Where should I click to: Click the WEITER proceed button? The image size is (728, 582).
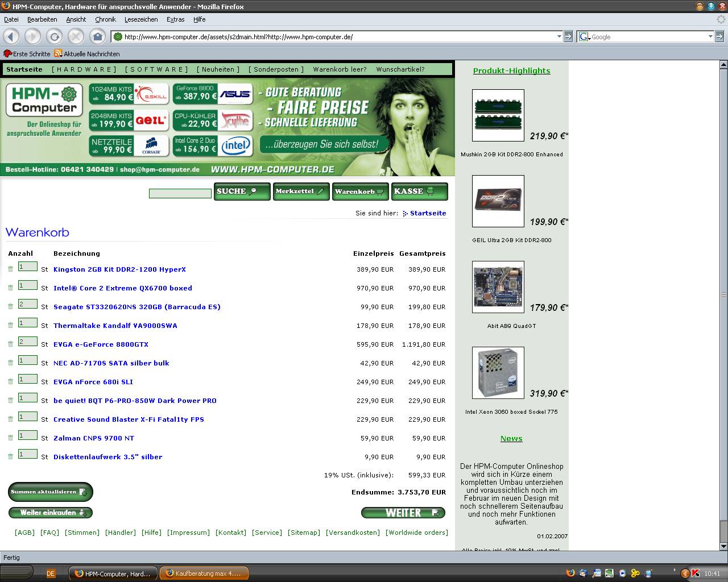point(403,513)
